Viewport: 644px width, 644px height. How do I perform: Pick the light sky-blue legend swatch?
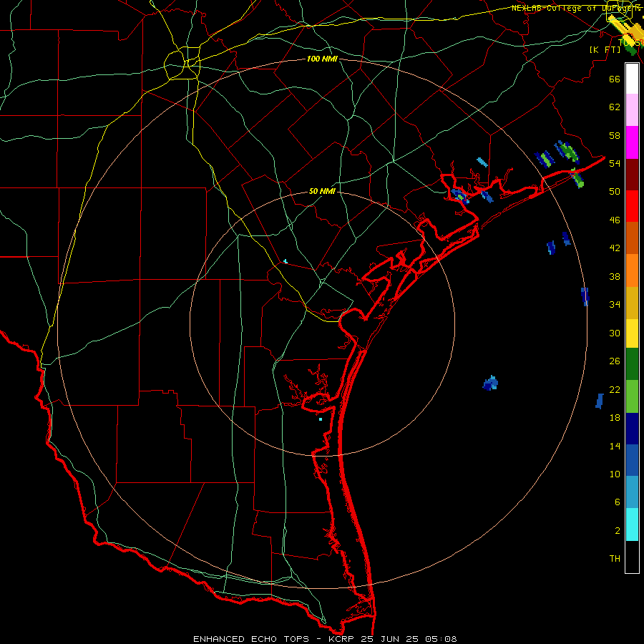coord(632,492)
